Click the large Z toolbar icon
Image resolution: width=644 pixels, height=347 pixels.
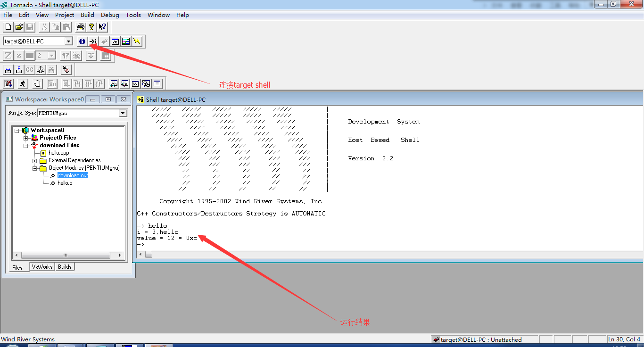coord(8,56)
